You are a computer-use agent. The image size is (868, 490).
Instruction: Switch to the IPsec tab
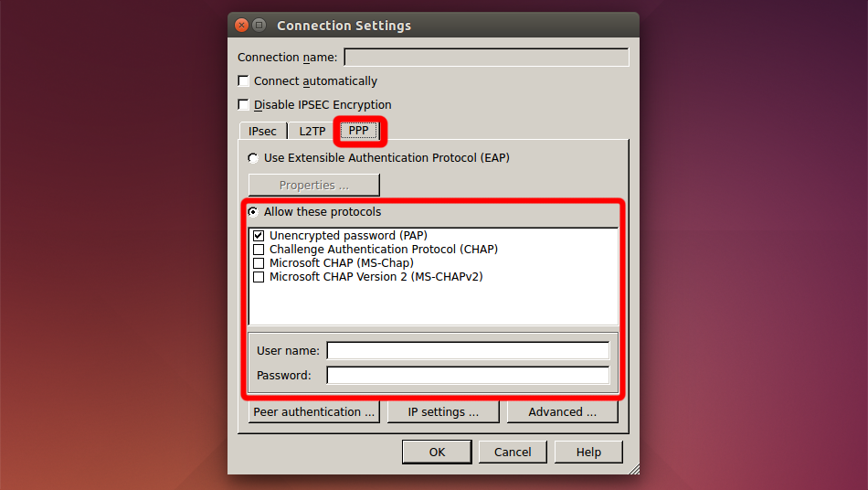pos(262,132)
